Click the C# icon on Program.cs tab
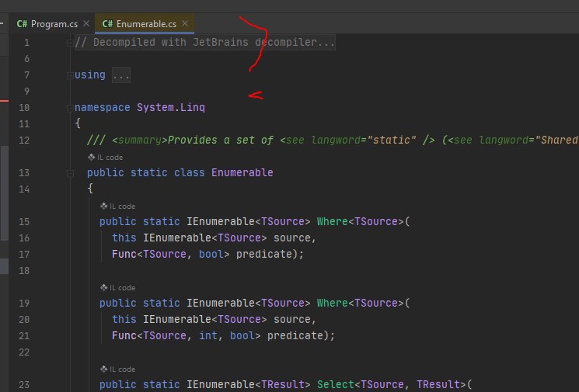This screenshot has height=392, width=579. [x=22, y=24]
